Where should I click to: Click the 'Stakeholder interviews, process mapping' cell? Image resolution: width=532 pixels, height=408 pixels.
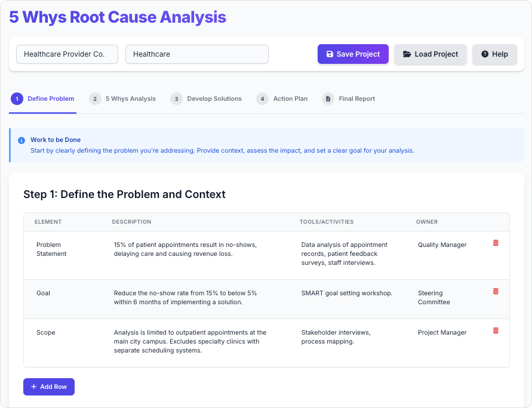[x=336, y=337]
